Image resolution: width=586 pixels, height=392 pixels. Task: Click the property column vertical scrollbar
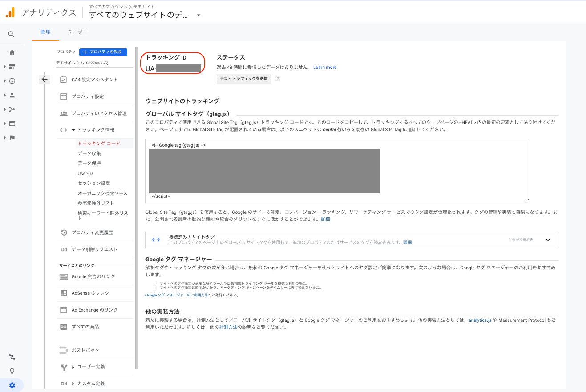(137, 208)
